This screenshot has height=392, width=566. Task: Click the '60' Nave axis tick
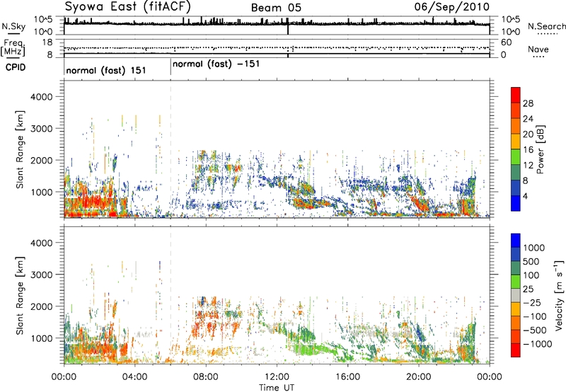tap(506, 42)
